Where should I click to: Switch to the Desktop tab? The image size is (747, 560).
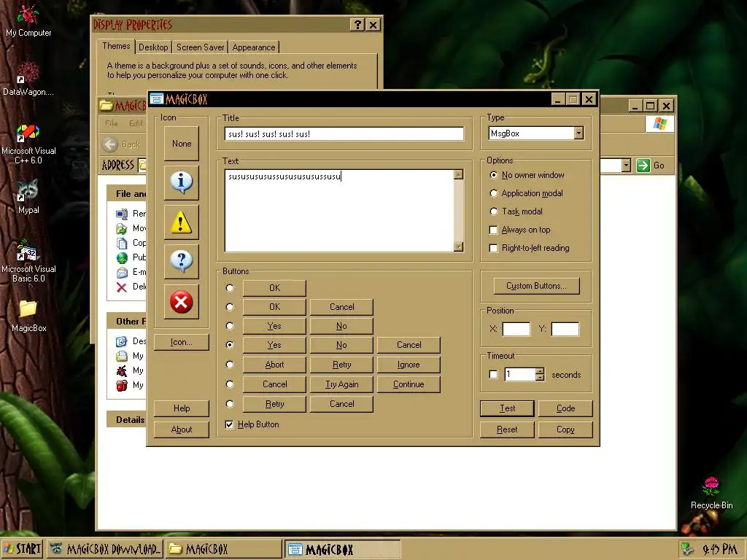click(153, 47)
